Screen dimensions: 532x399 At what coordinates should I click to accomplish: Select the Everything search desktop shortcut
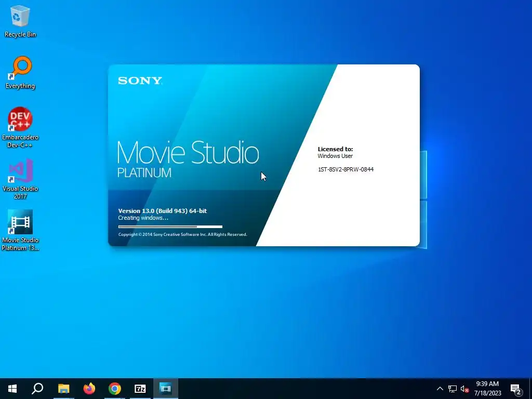coord(20,73)
